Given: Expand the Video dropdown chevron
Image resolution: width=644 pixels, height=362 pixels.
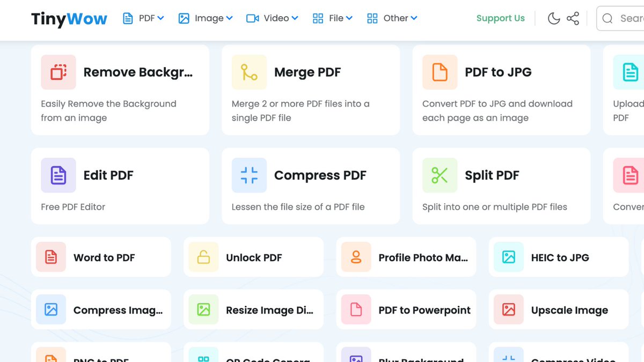Looking at the screenshot, I should coord(296,19).
